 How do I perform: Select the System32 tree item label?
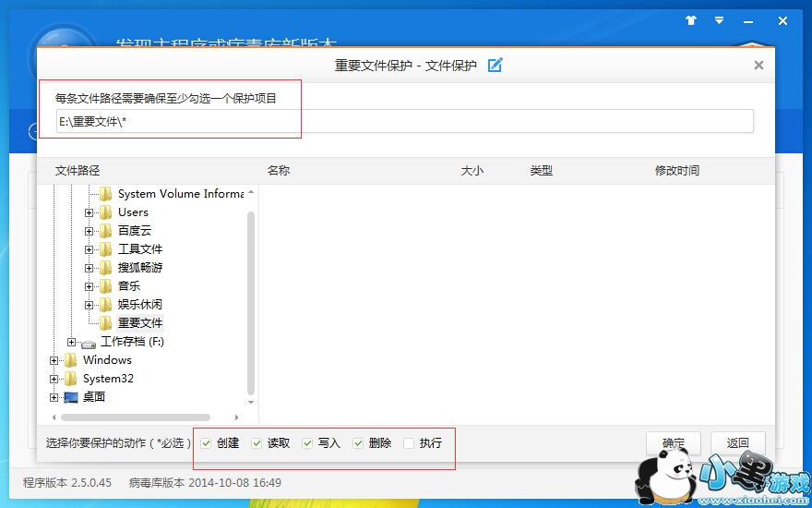coord(108,379)
